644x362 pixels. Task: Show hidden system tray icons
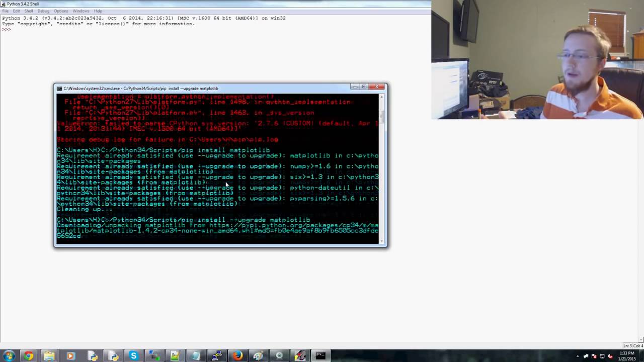pos(578,356)
